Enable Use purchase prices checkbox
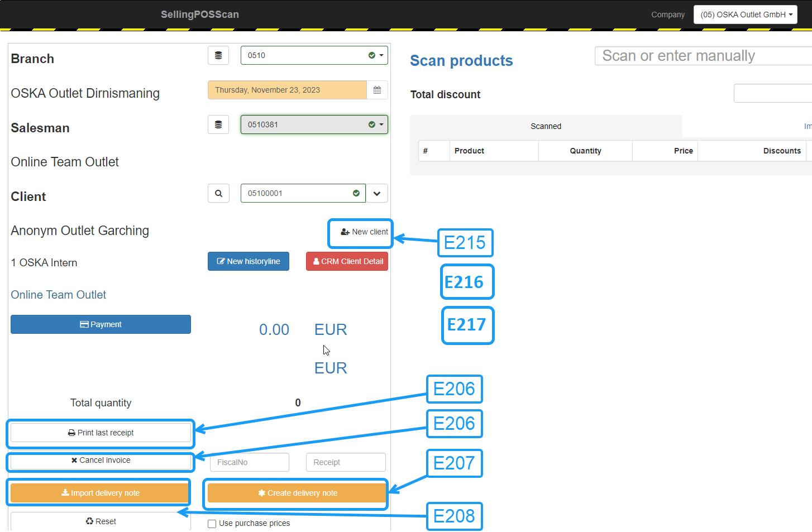 pos(212,524)
